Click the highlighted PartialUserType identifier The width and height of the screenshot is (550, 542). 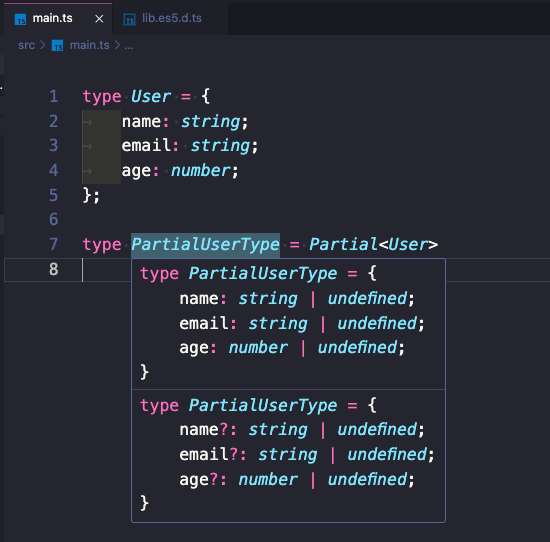(205, 245)
